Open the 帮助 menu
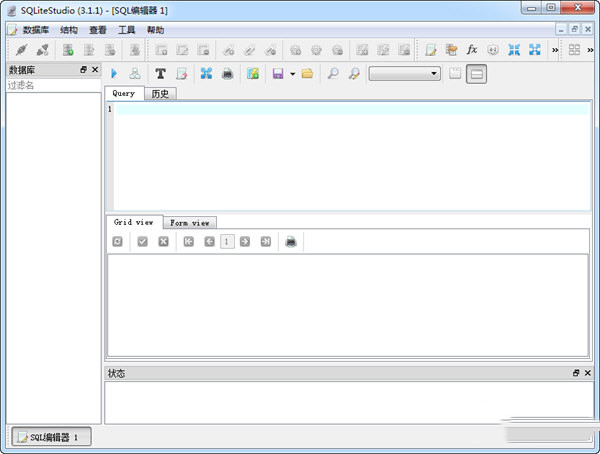Screen dimensions: 600x454 click(156, 30)
